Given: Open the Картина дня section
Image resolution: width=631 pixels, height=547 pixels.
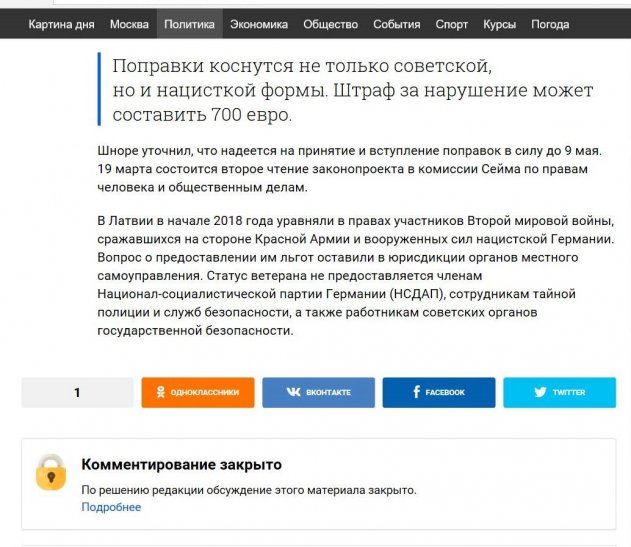Looking at the screenshot, I should click(61, 24).
